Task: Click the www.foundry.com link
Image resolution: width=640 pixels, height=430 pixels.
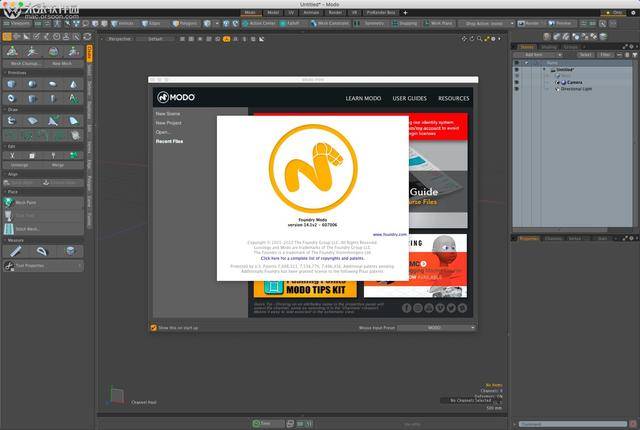Action: (389, 234)
